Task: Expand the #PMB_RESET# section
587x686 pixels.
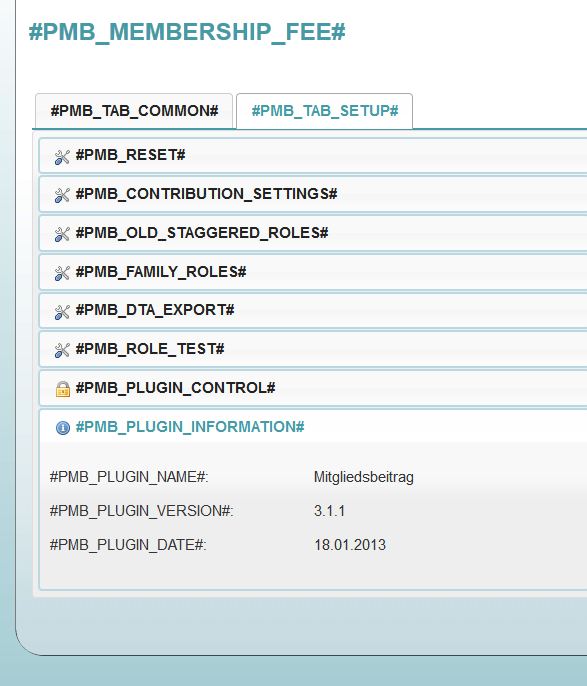Action: (x=313, y=155)
